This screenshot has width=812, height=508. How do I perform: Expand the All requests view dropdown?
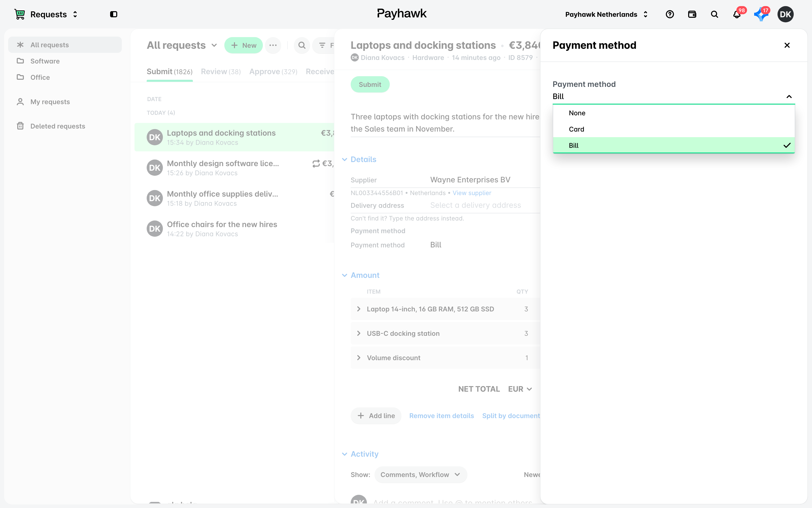click(214, 45)
